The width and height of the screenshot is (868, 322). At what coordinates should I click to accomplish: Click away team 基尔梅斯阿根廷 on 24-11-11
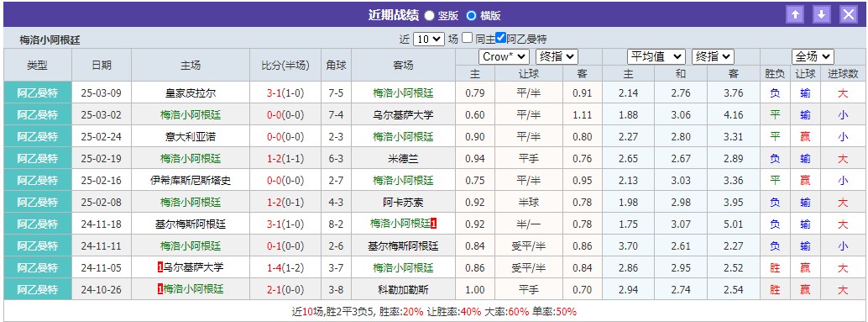tap(403, 245)
